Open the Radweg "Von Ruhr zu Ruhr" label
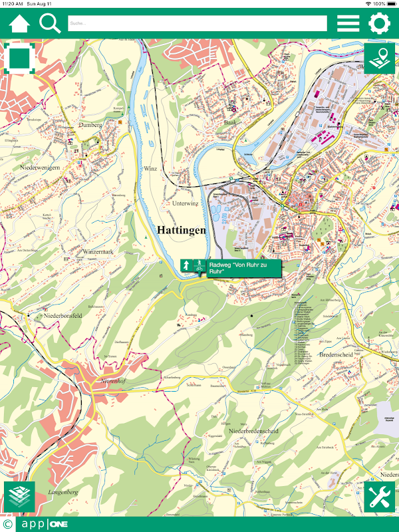This screenshot has width=399, height=532. click(x=244, y=268)
